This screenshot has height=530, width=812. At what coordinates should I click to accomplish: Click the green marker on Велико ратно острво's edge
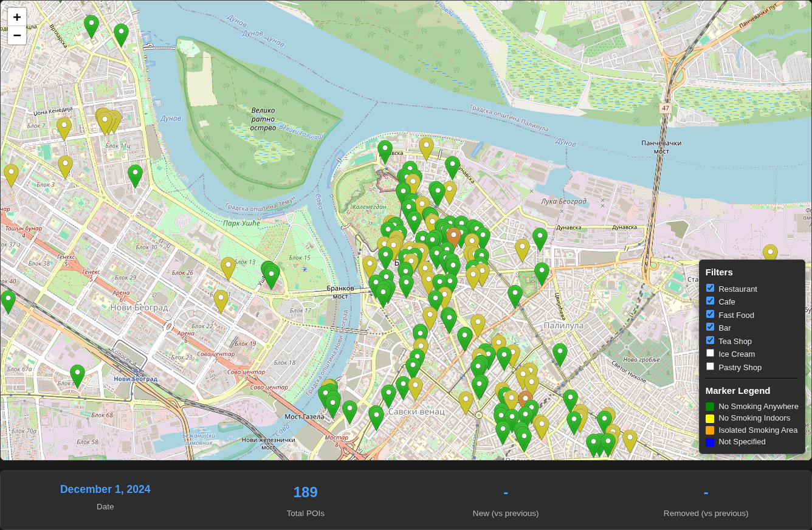(x=385, y=152)
